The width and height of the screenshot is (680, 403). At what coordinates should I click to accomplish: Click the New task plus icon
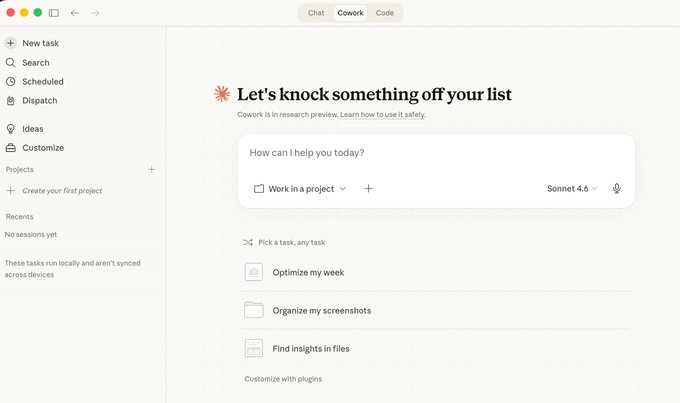click(11, 43)
